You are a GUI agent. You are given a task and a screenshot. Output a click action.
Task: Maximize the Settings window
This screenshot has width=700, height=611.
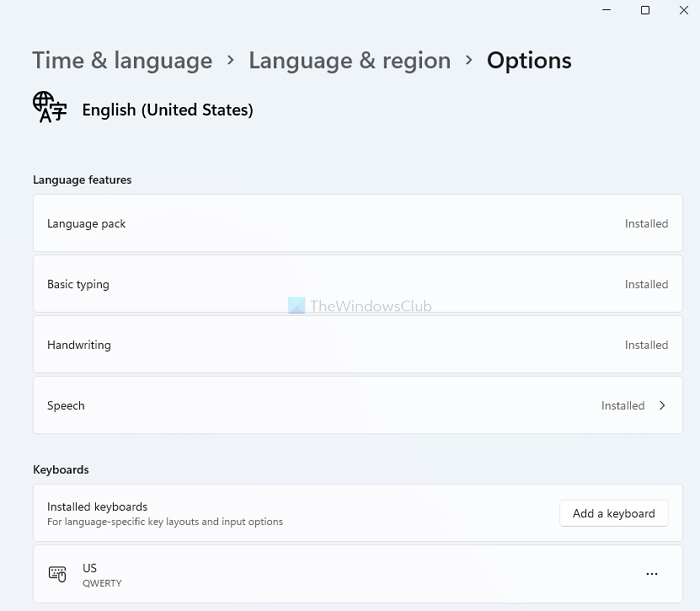click(x=645, y=10)
